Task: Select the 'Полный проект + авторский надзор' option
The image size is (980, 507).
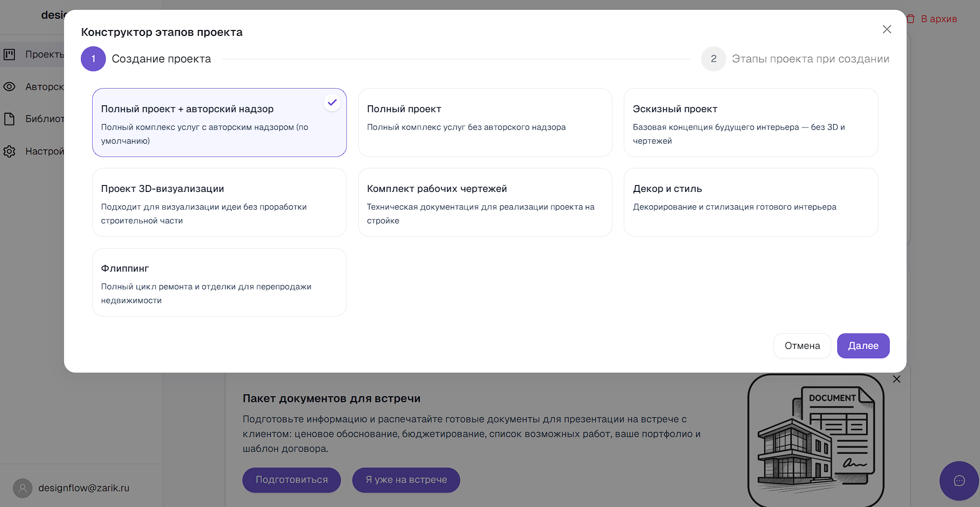Action: point(219,123)
